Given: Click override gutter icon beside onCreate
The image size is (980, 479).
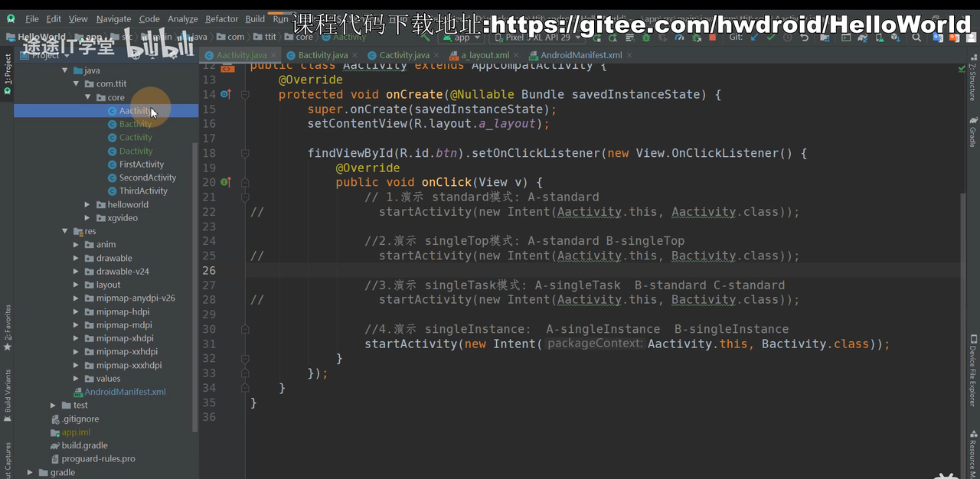Looking at the screenshot, I should pyautogui.click(x=225, y=94).
